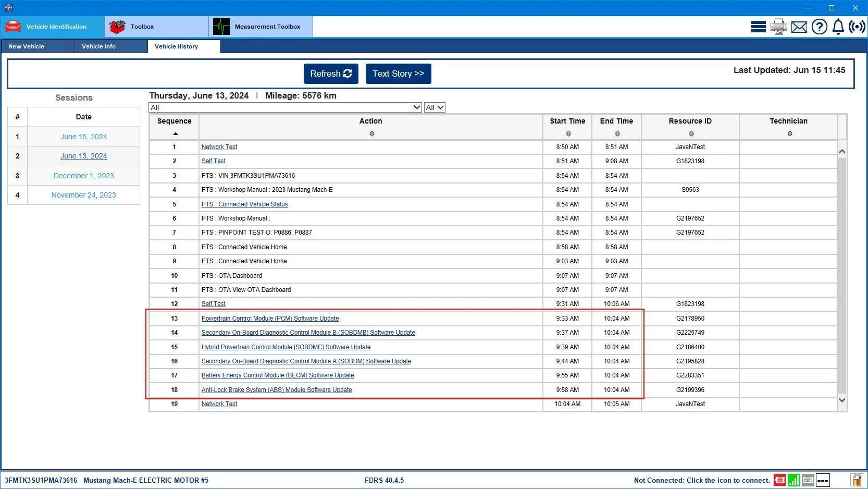Click the table scrollbar down arrow
Image resolution: width=868 pixels, height=489 pixels.
(x=842, y=400)
